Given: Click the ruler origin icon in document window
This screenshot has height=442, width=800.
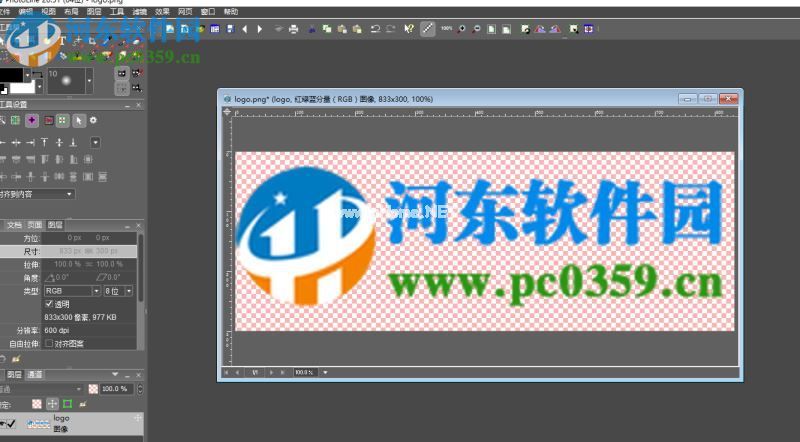Looking at the screenshot, I should tap(227, 111).
